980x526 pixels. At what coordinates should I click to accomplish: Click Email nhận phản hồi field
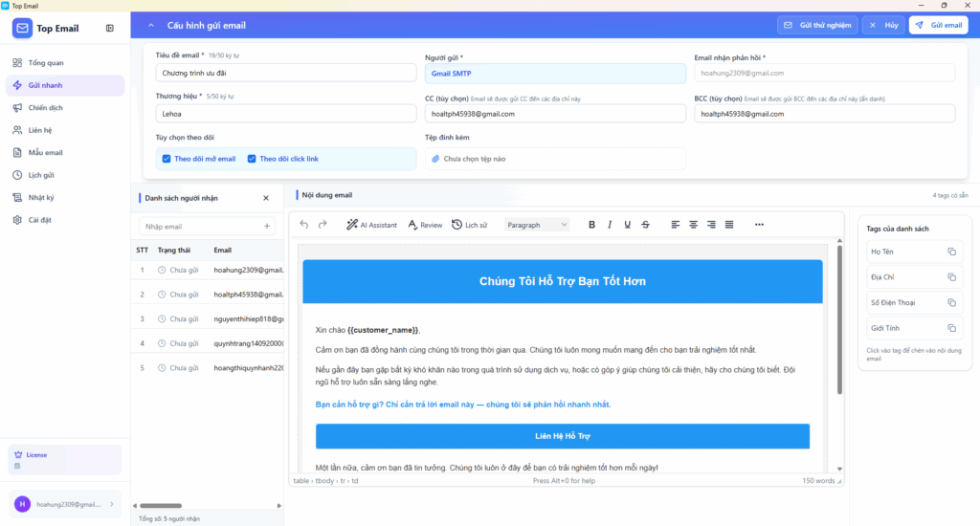pos(824,73)
